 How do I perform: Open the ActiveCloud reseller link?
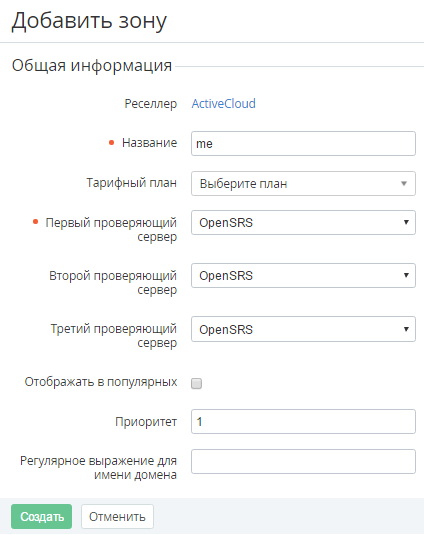[223, 103]
